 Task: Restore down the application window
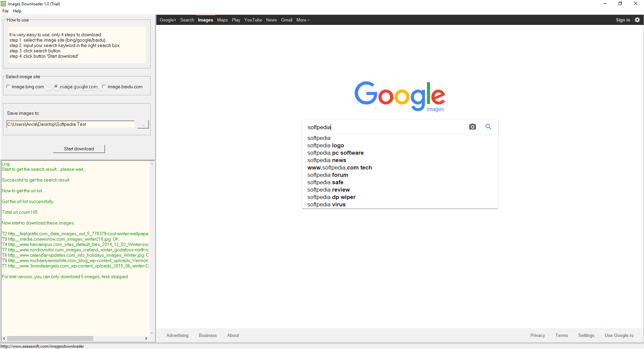(x=620, y=4)
